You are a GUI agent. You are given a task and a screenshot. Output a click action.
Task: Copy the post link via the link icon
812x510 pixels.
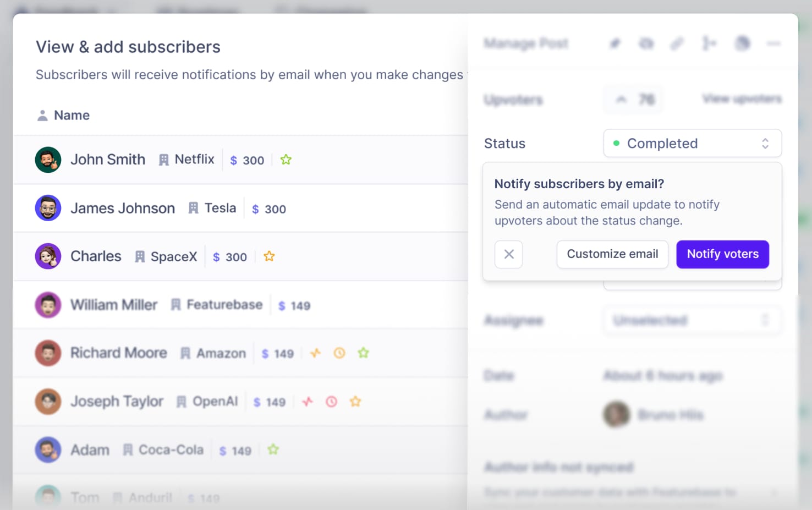677,43
